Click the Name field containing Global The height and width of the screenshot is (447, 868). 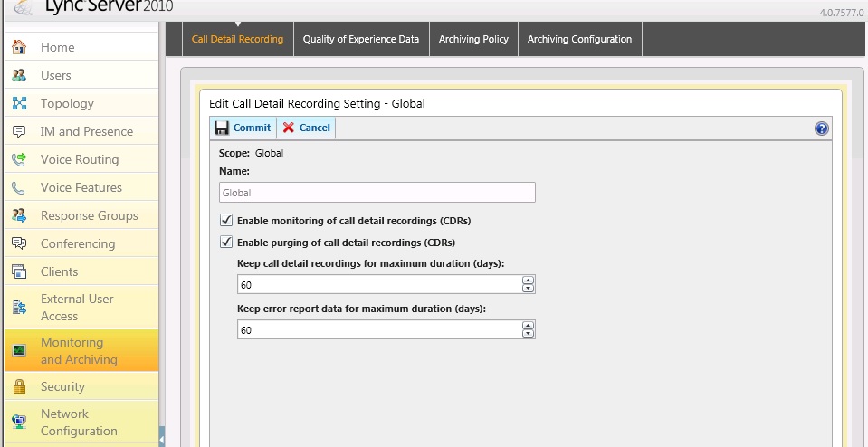pos(377,193)
